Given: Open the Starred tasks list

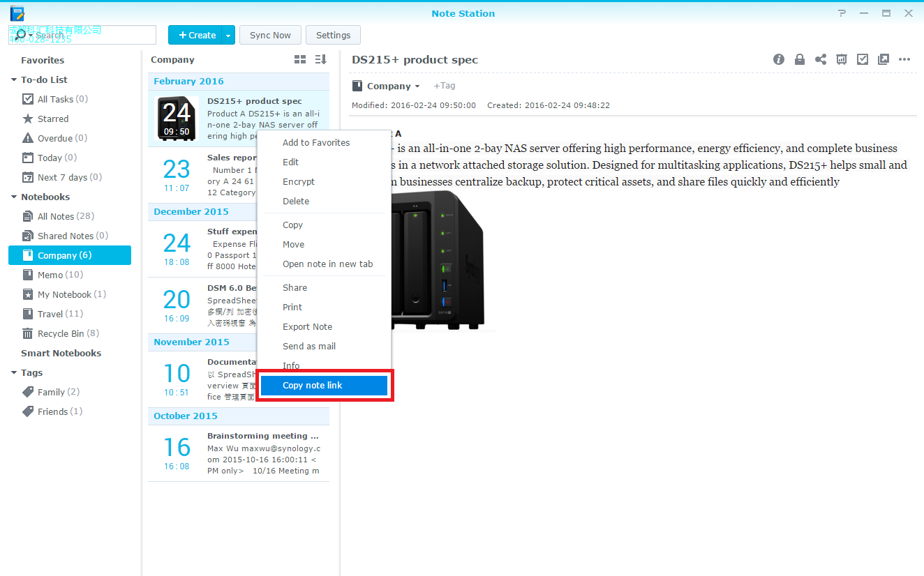Looking at the screenshot, I should click(x=70, y=119).
